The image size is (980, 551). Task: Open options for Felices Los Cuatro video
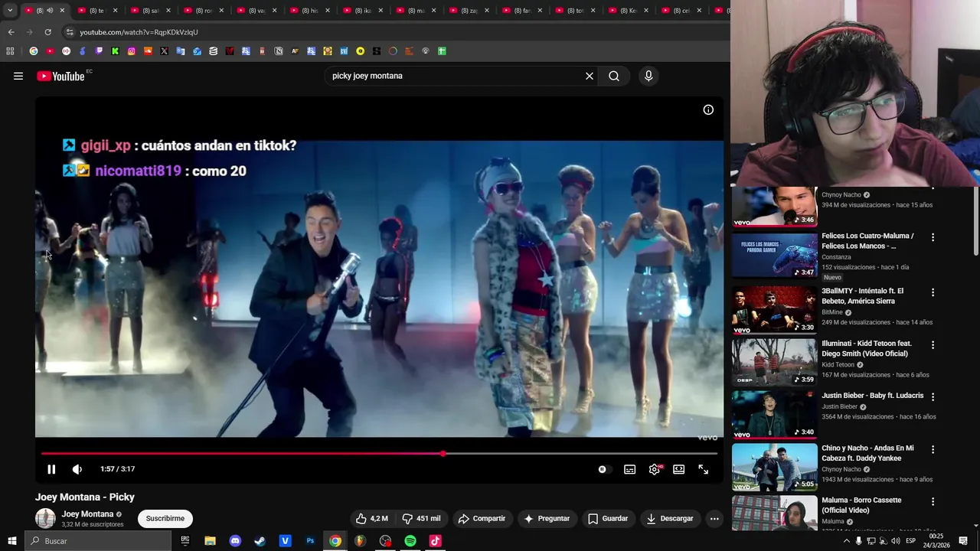coord(933,237)
